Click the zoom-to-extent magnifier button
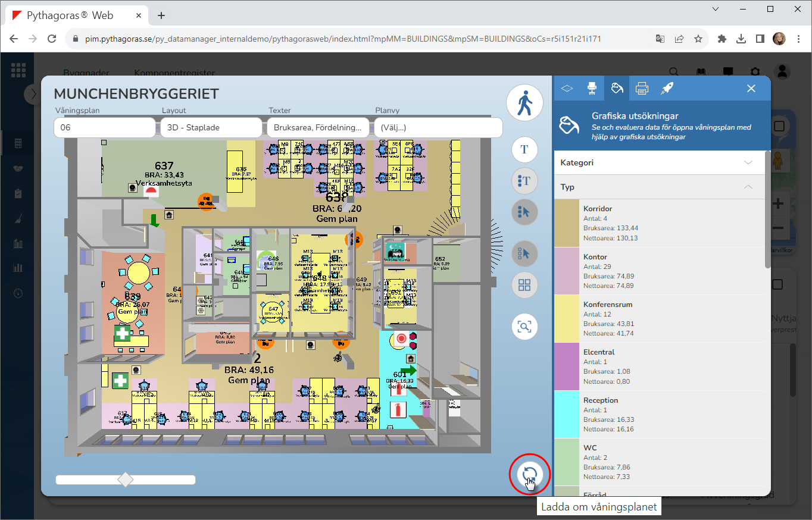Viewport: 812px width, 520px height. click(524, 327)
